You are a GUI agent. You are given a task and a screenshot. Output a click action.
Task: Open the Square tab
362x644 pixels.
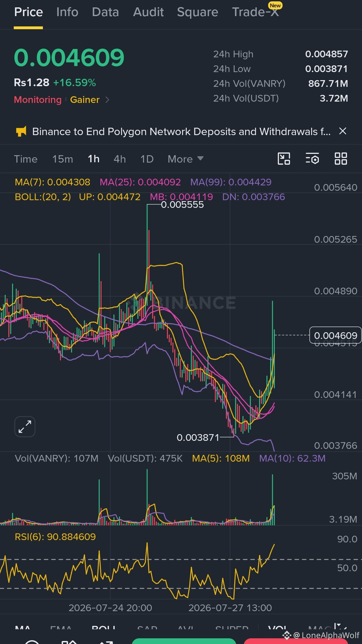coord(198,12)
